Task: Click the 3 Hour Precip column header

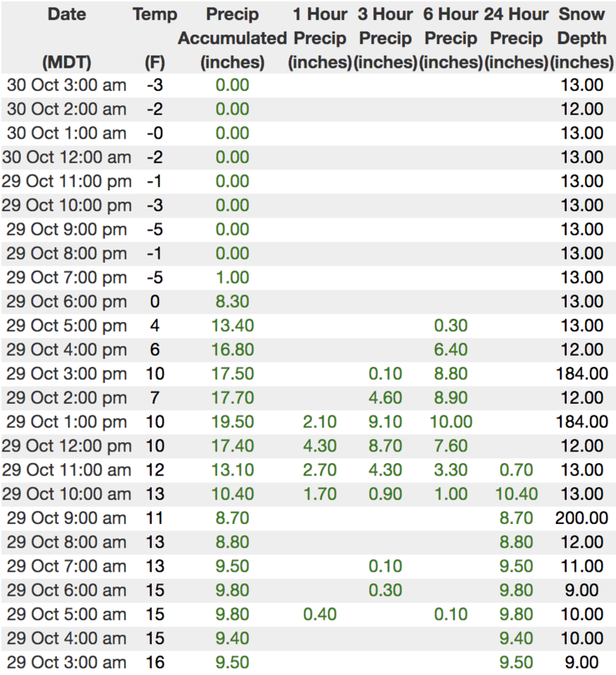Action: 387,38
